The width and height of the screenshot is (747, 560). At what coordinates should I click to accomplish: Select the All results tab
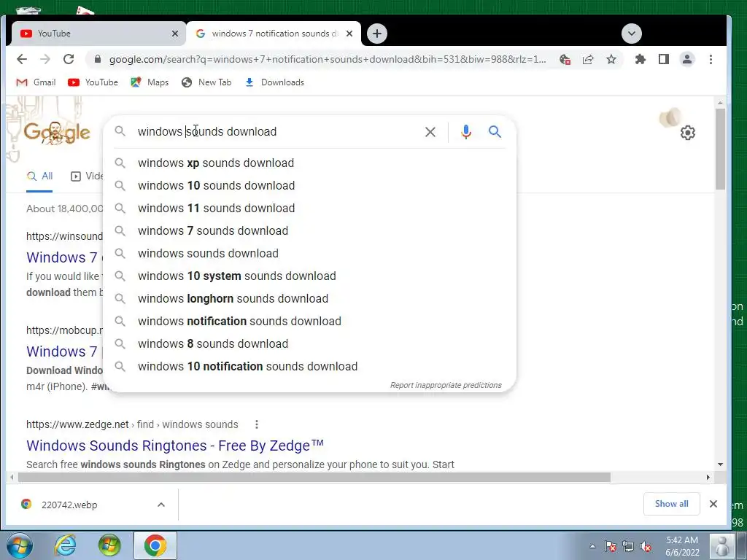coord(39,176)
